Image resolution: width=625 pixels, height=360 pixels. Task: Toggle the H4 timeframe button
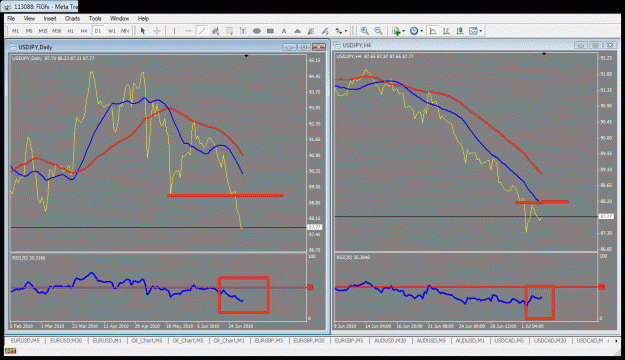84,31
